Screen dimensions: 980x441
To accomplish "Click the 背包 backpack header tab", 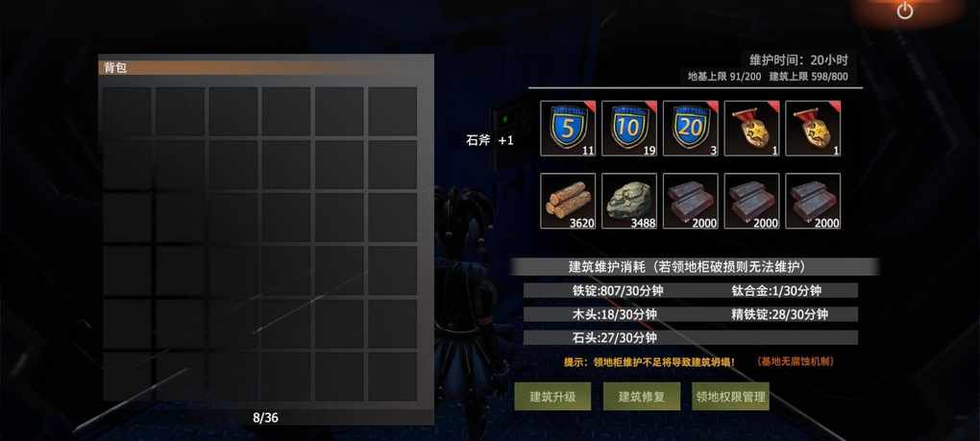I will pos(265,68).
